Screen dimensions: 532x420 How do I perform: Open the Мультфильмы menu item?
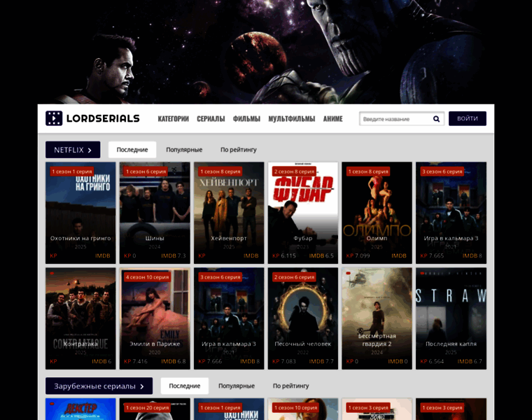tap(291, 119)
